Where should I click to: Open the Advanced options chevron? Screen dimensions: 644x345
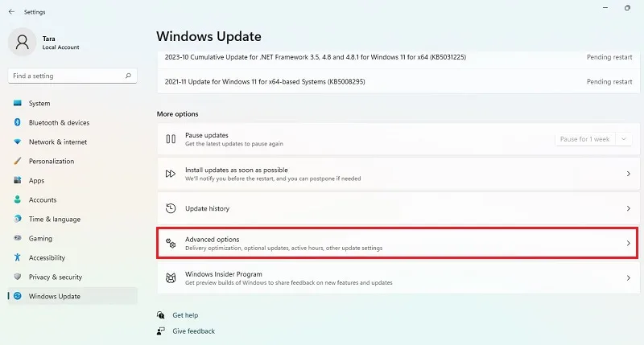point(628,243)
